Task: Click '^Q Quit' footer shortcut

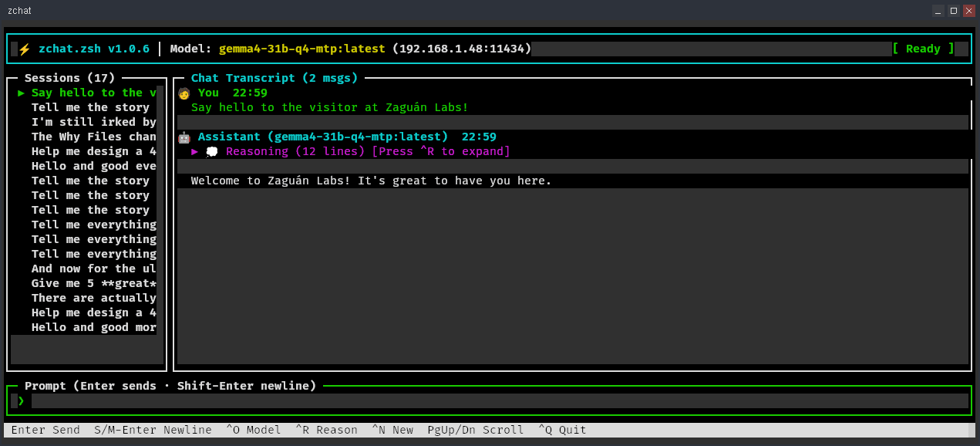Action: coord(562,430)
